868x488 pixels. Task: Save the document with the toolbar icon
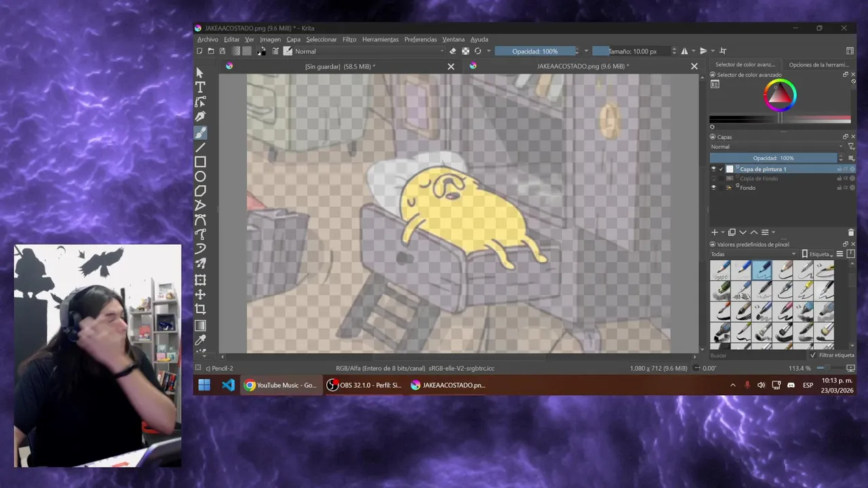222,51
